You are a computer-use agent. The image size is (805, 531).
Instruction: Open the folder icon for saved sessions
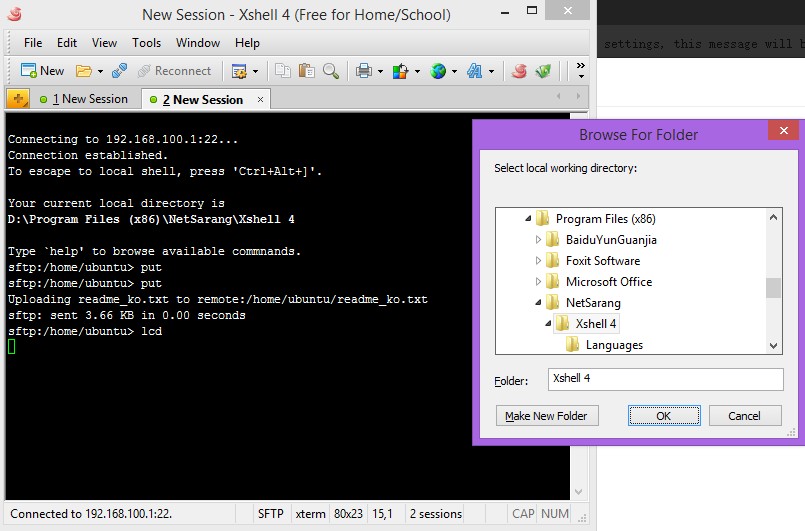point(84,71)
